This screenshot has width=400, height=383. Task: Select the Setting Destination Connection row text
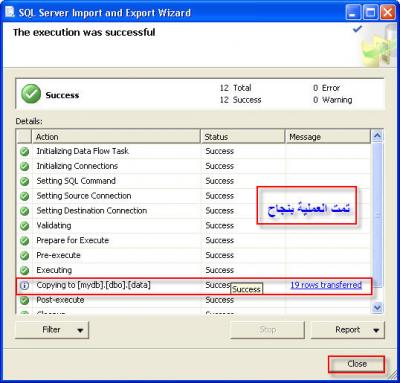click(x=92, y=211)
